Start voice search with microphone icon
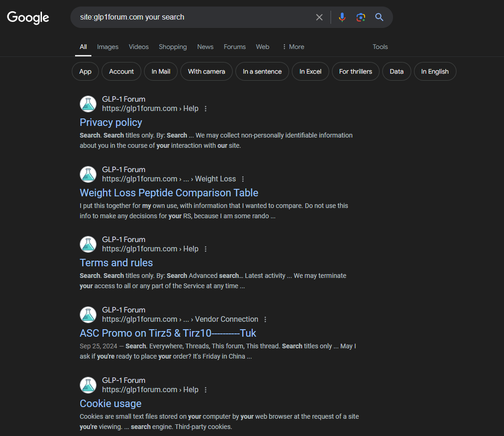This screenshot has height=436, width=504. point(342,17)
